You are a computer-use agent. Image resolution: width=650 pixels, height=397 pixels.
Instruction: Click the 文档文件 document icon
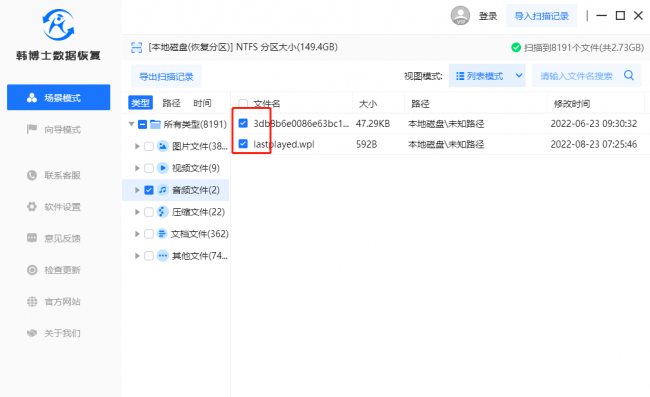pos(162,234)
